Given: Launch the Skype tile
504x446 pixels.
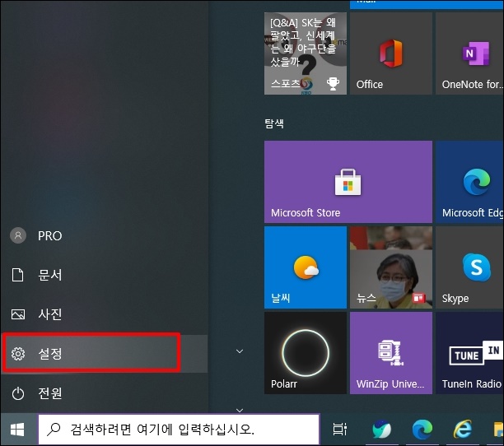Looking at the screenshot, I should (469, 267).
